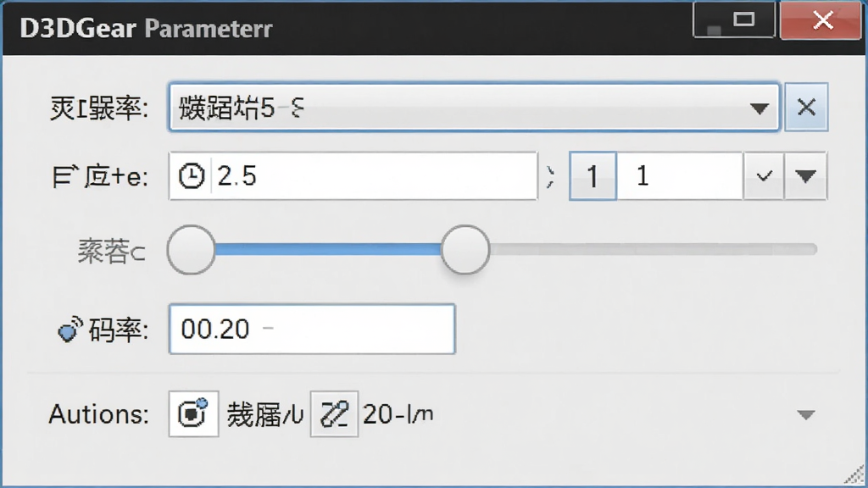Viewport: 868px width, 488px height.
Task: Click the X clear button beside top dropdown
Action: coord(807,107)
